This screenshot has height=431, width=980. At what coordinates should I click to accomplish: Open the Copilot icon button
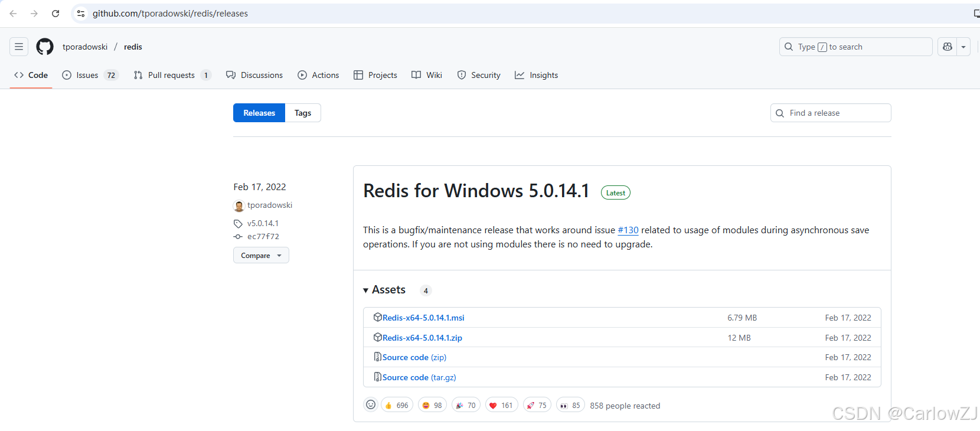(948, 47)
